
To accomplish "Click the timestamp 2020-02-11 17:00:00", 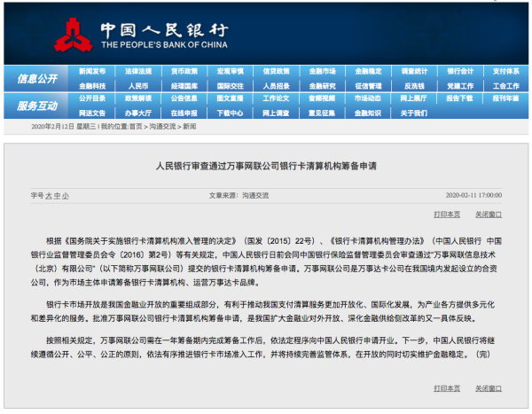I will point(473,195).
